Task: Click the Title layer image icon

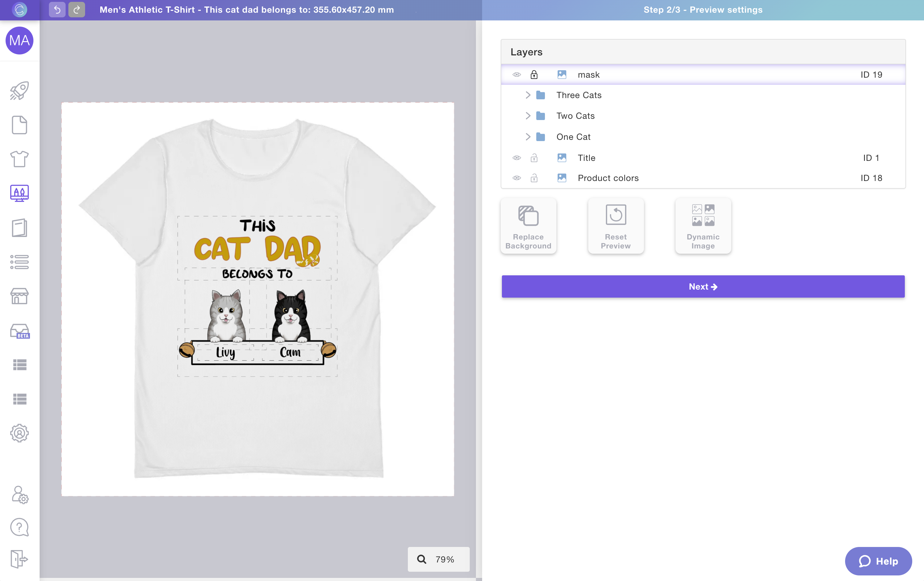Action: click(x=562, y=158)
